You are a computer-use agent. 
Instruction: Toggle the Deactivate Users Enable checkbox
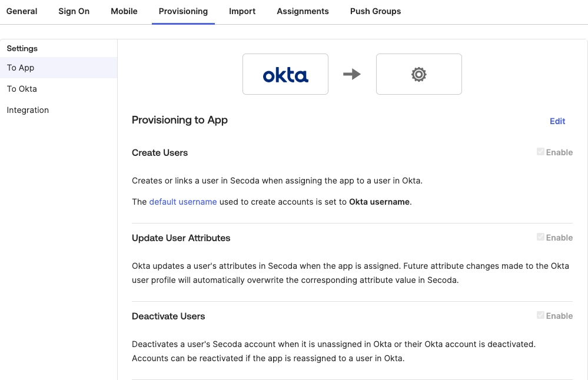coord(540,315)
